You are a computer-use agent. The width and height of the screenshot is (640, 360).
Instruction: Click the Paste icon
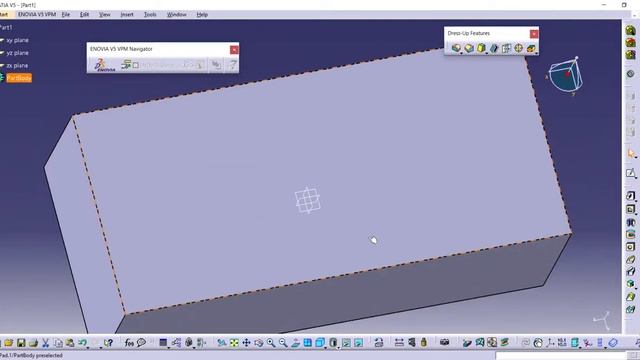pyautogui.click(x=70, y=343)
